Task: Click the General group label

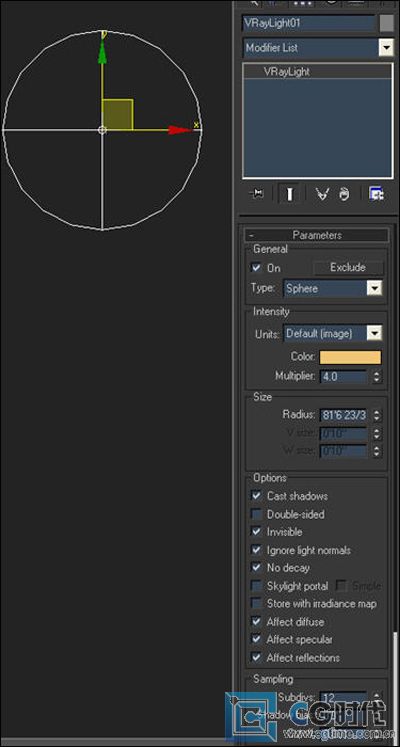Action: (270, 249)
